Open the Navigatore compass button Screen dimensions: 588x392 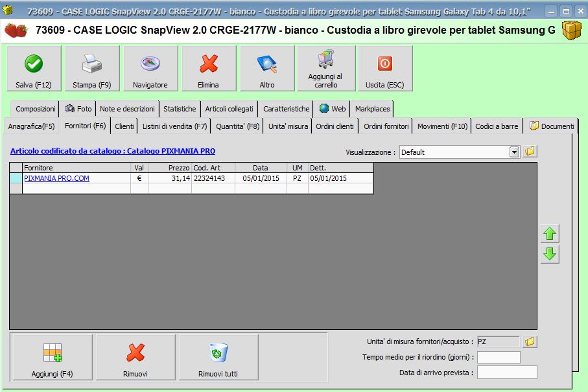tap(150, 69)
